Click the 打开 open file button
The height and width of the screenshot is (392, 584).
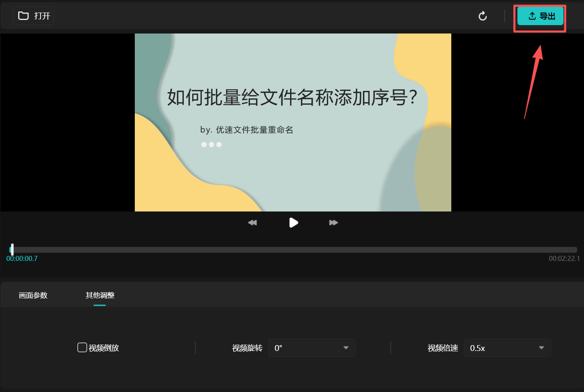click(33, 15)
